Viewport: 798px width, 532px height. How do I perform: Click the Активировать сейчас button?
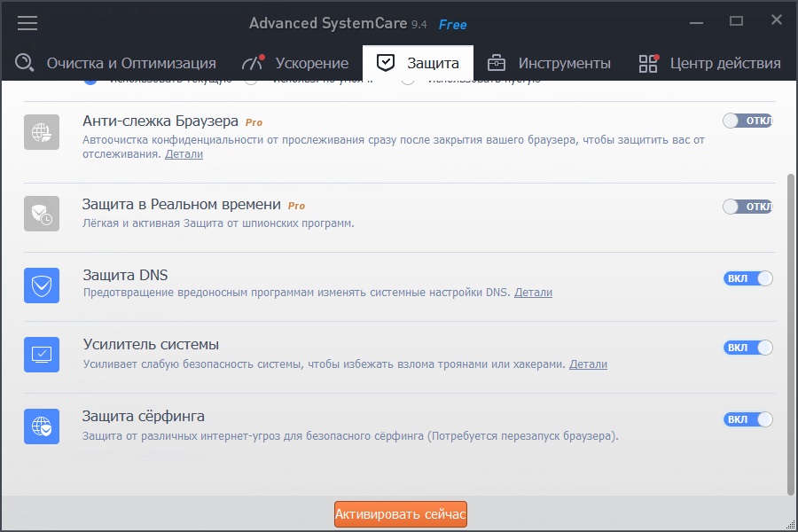tap(401, 514)
